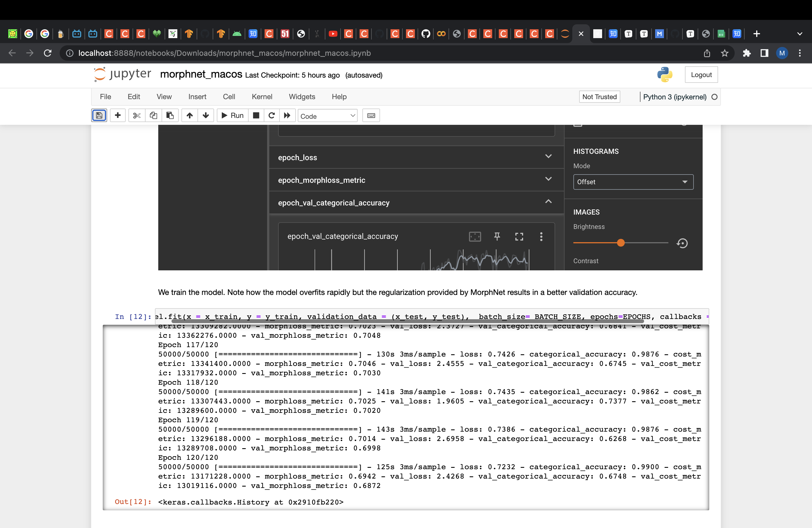812x528 pixels.
Task: Move selected cell up arrow
Action: (x=190, y=116)
